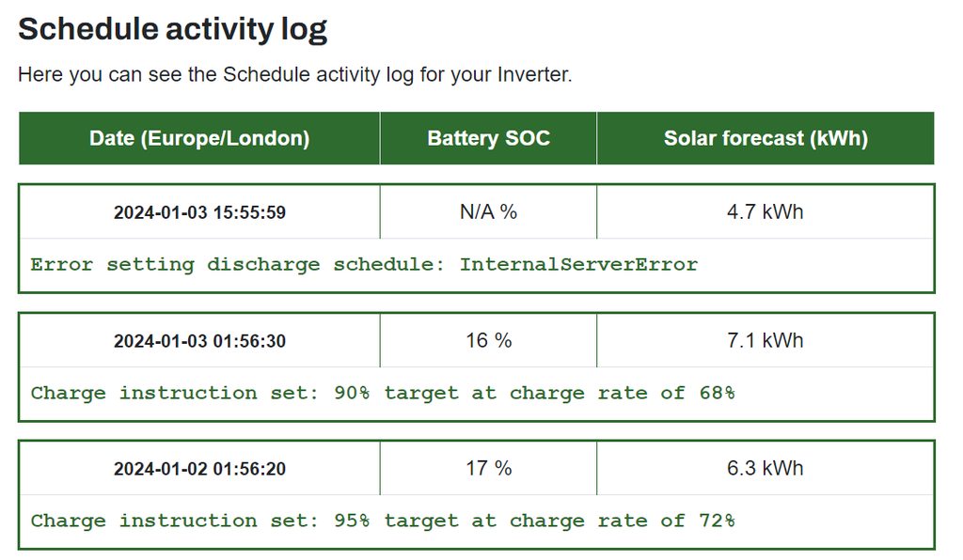Select the "Solar forecast (kWh)" column header
Screen dimensions: 963x560
766,139
